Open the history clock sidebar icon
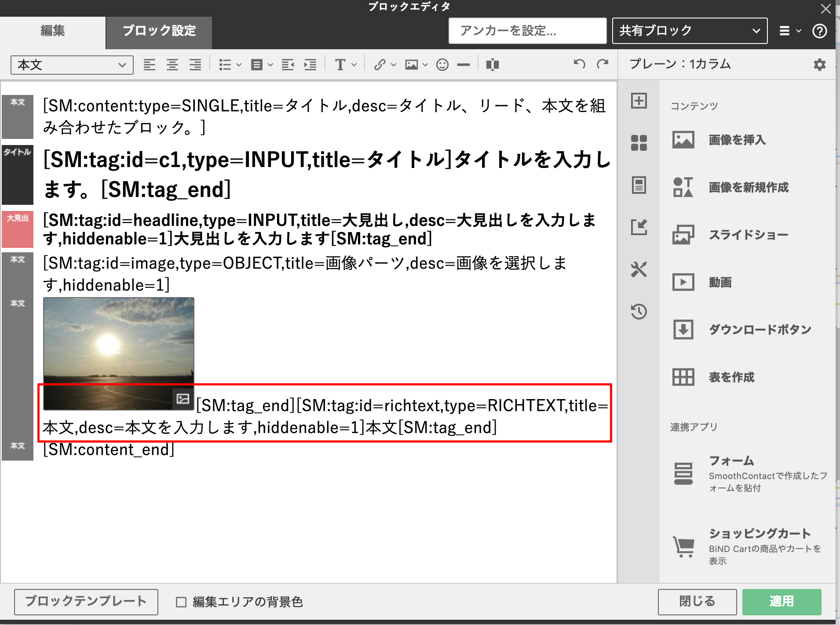 pyautogui.click(x=639, y=312)
